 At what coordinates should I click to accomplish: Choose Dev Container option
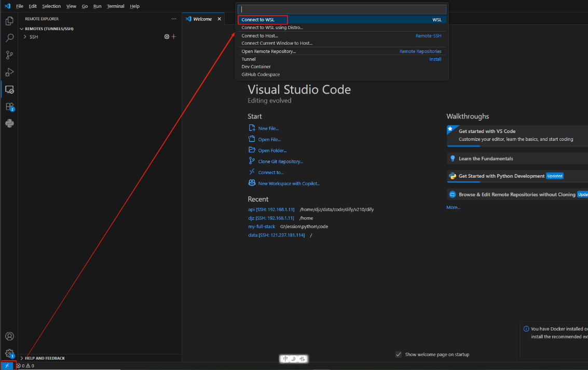point(342,67)
